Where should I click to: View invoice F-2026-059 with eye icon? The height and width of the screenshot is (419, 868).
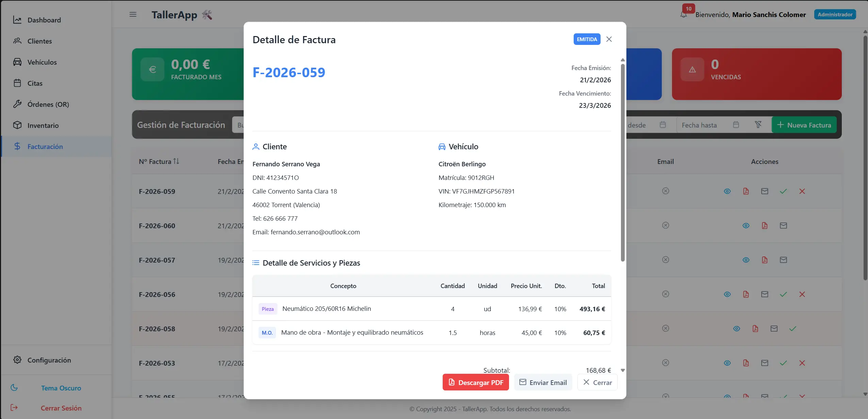click(x=727, y=191)
